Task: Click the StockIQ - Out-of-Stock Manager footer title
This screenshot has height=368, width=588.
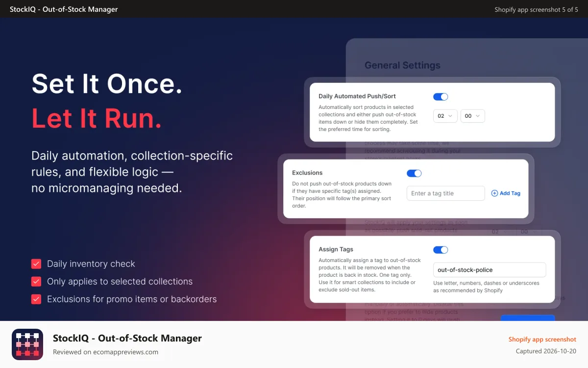Action: [127, 338]
